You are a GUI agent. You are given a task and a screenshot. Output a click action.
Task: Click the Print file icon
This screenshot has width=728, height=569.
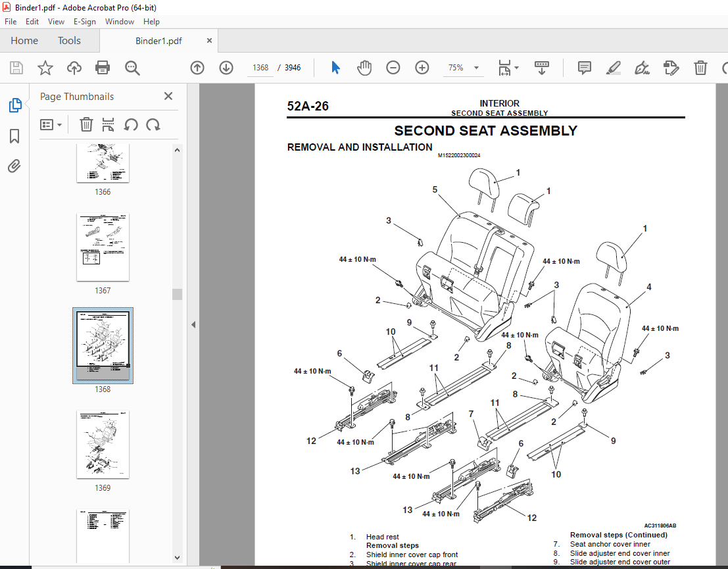point(103,68)
